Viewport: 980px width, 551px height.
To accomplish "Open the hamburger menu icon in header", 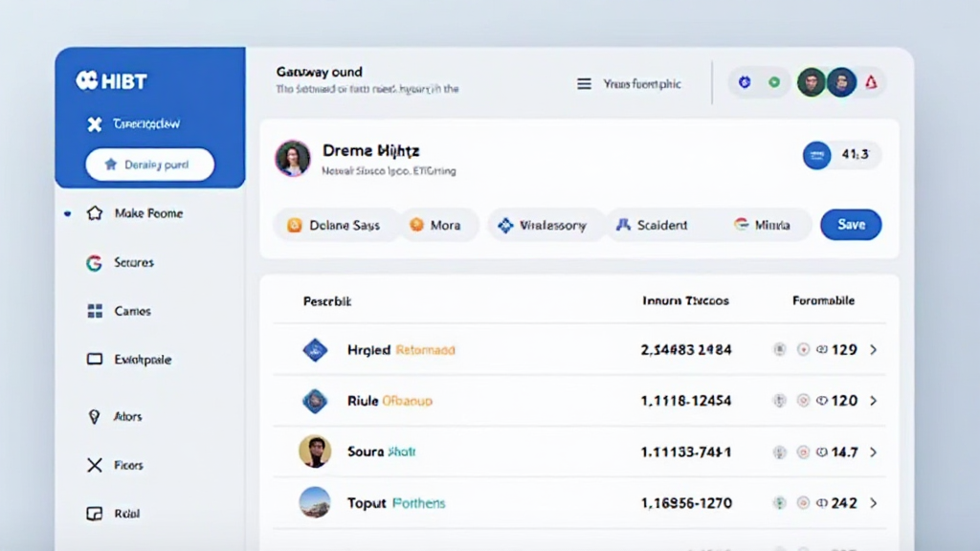I will (x=584, y=84).
